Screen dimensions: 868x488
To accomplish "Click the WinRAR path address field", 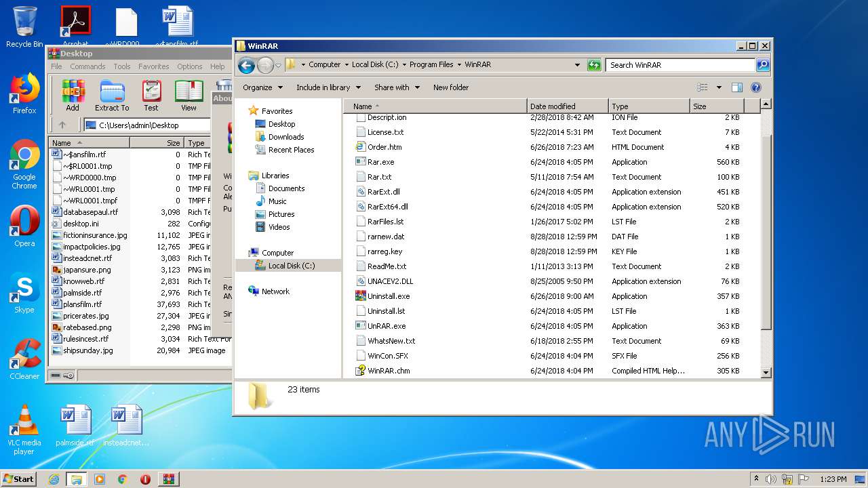I will coord(146,125).
